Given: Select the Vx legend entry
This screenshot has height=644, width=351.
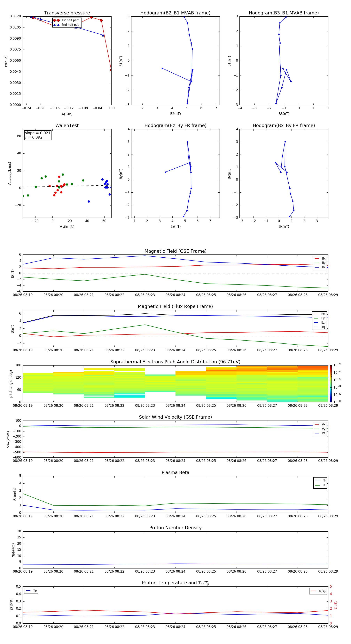Looking at the screenshot, I should coord(320,424).
